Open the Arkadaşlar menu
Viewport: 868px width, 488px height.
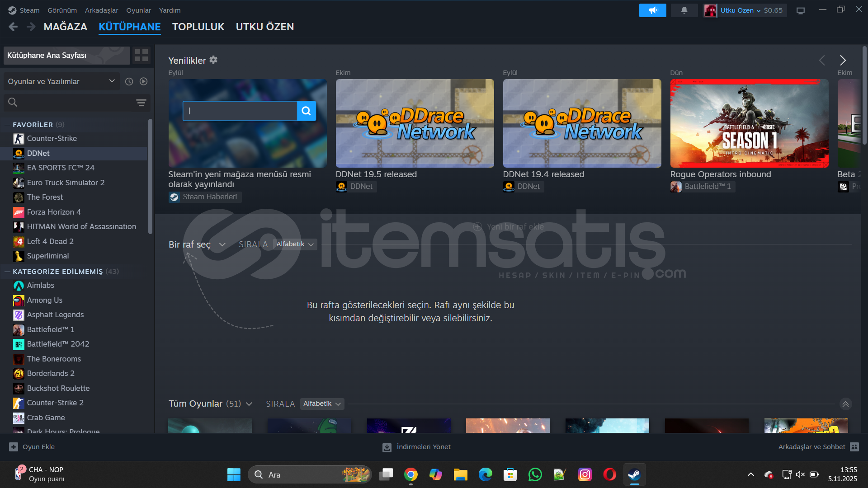[101, 10]
